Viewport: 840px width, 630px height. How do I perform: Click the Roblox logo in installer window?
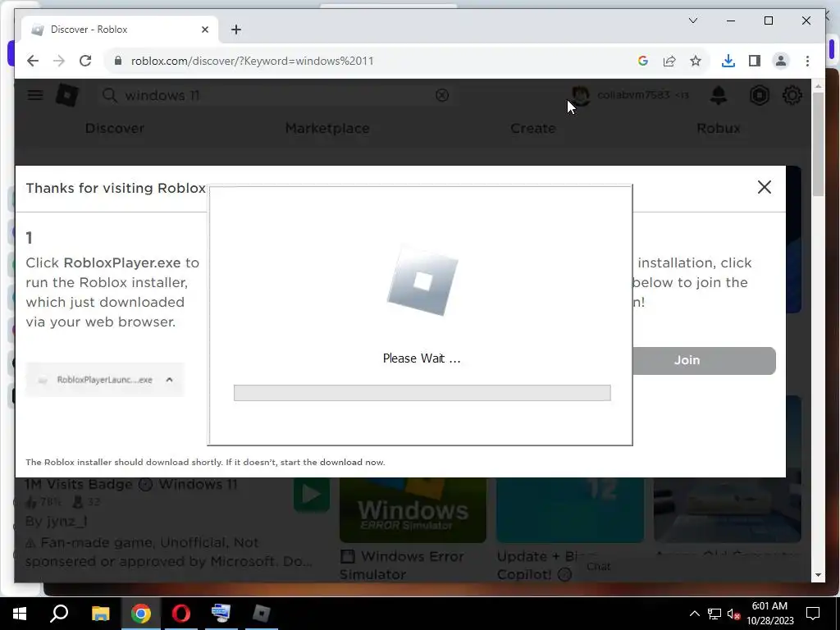422,281
